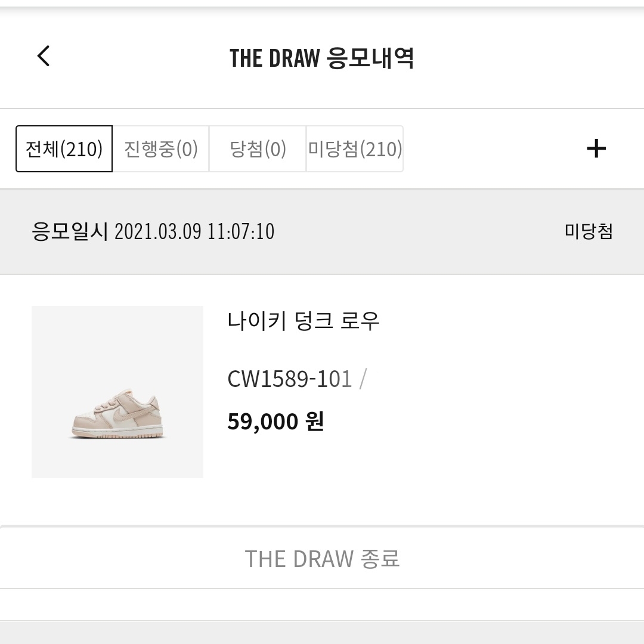Screen dimensions: 644x644
Task: Tap the 미당첨 status in entry header
Action: click(589, 231)
